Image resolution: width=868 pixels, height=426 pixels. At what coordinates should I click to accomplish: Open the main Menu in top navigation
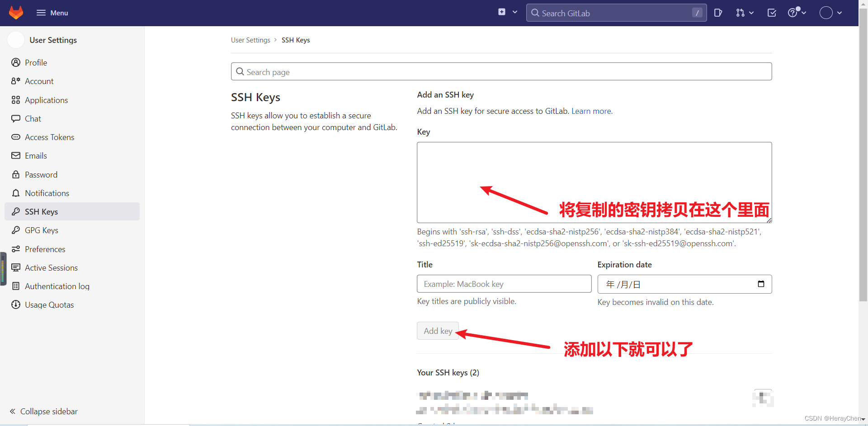[52, 13]
